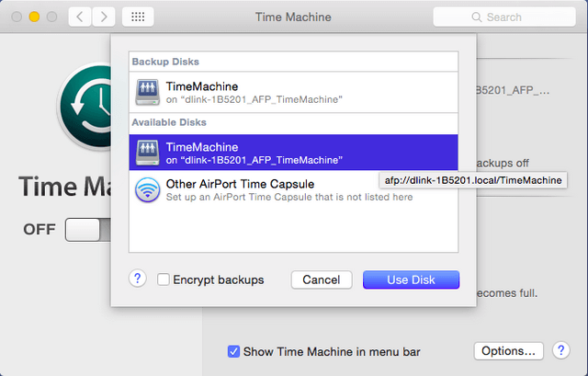Open the Options… button

[508, 351]
